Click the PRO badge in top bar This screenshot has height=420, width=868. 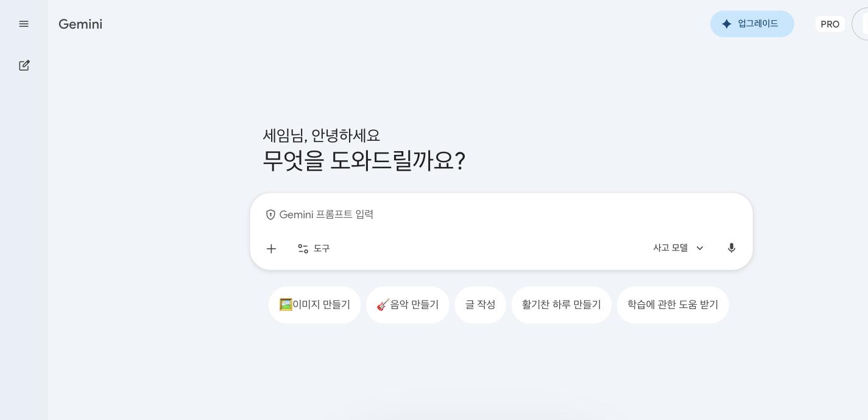coord(830,24)
